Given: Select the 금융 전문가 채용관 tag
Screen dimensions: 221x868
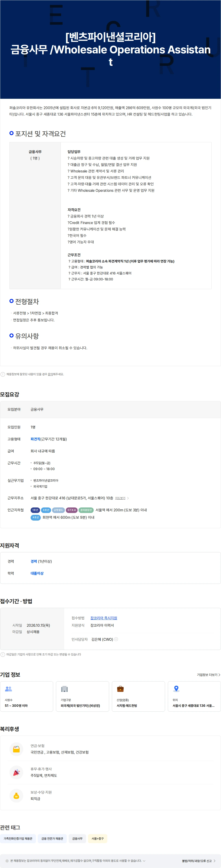Looking at the screenshot, I should coord(52,838).
